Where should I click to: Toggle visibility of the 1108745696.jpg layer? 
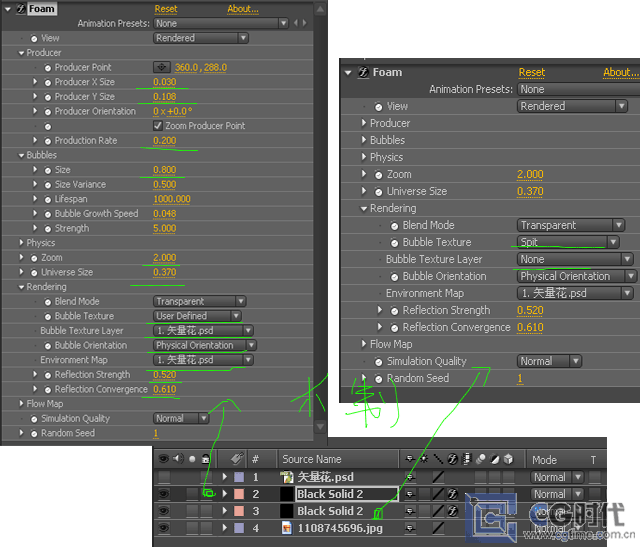tap(163, 527)
